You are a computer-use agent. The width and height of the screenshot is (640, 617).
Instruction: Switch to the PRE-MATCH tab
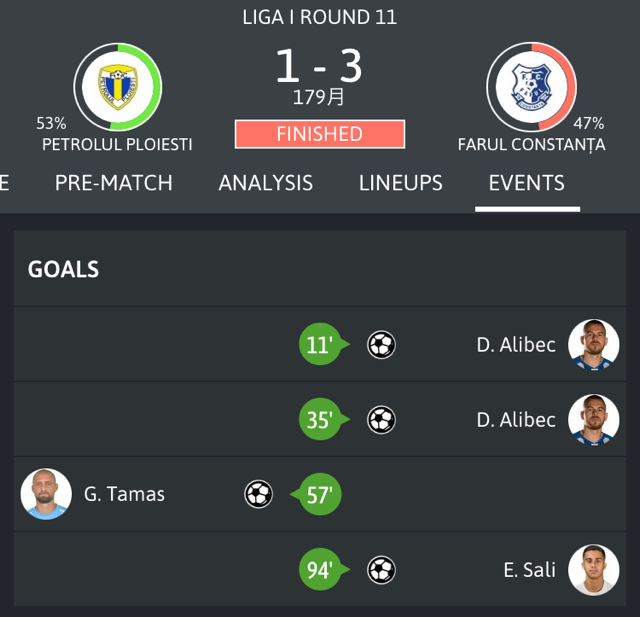coord(114,183)
